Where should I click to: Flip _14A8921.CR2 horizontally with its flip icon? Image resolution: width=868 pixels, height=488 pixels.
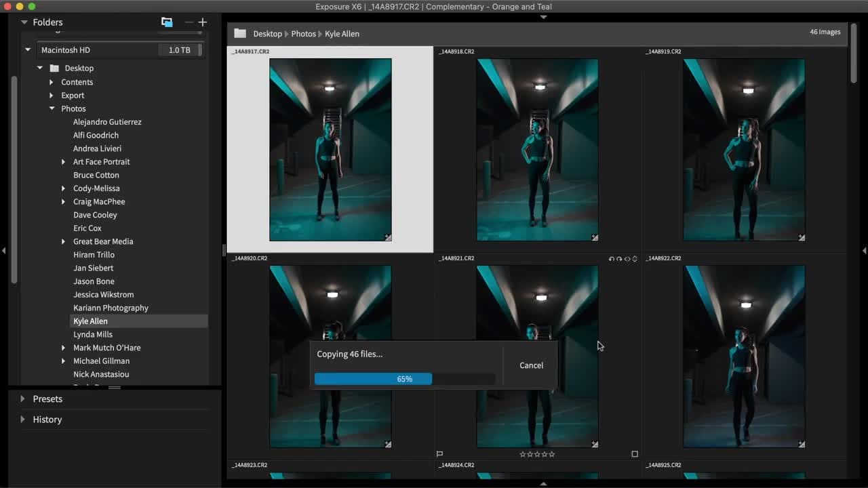point(627,259)
